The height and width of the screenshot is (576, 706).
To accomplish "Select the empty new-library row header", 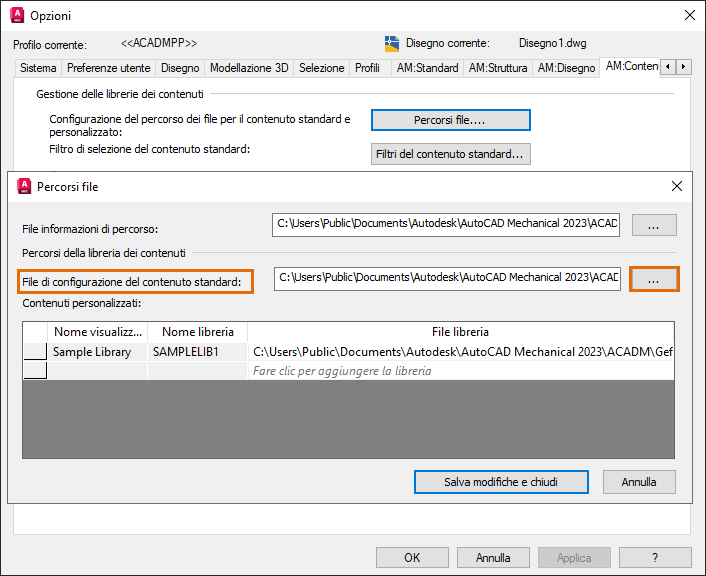I will 35,371.
